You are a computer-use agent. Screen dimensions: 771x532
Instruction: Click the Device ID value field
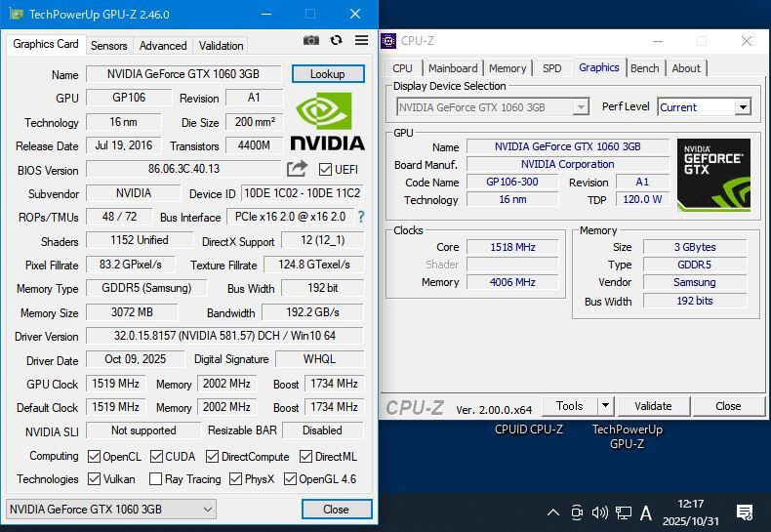[x=303, y=193]
